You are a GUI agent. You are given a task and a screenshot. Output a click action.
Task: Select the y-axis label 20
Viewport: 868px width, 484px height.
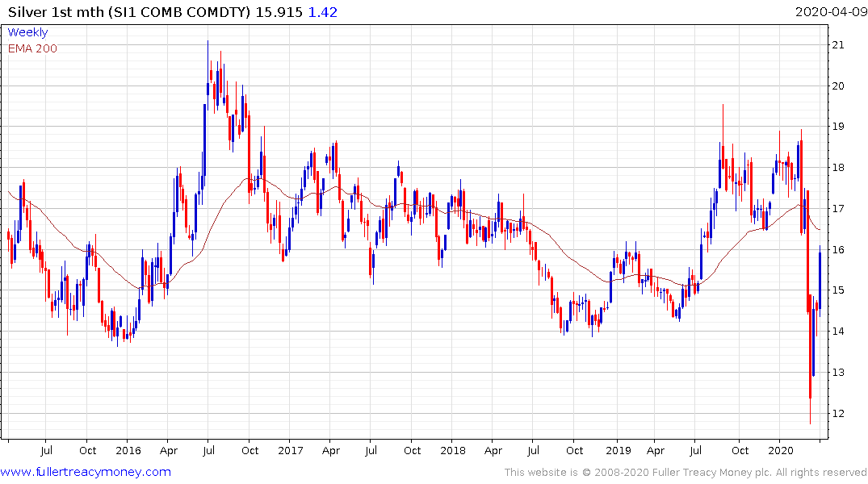pos(838,86)
